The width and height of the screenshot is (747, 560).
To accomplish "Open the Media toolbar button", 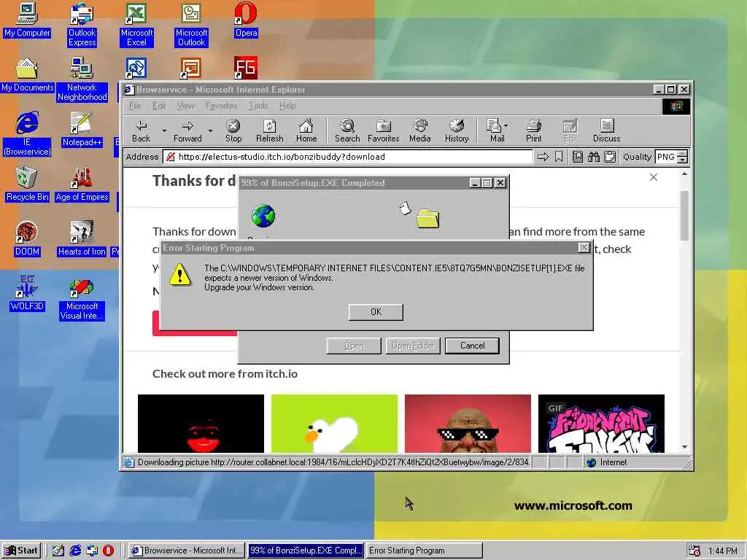I will (x=419, y=131).
